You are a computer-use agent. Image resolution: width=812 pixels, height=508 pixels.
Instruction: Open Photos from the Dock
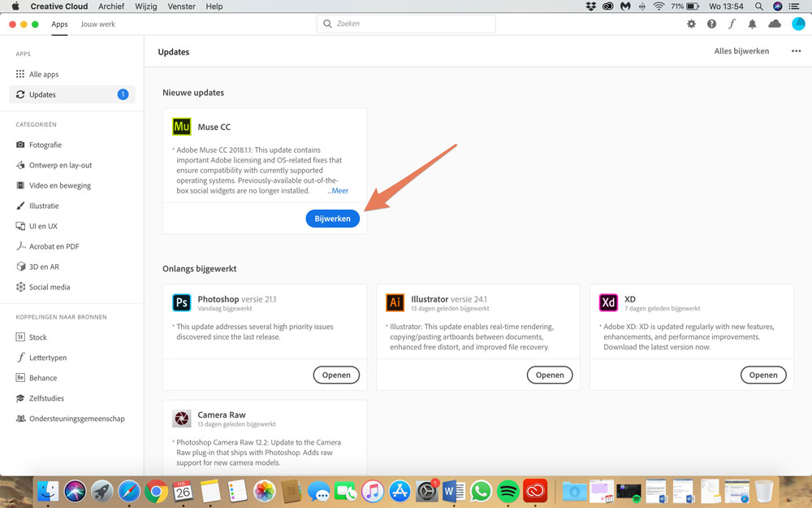[x=264, y=491]
